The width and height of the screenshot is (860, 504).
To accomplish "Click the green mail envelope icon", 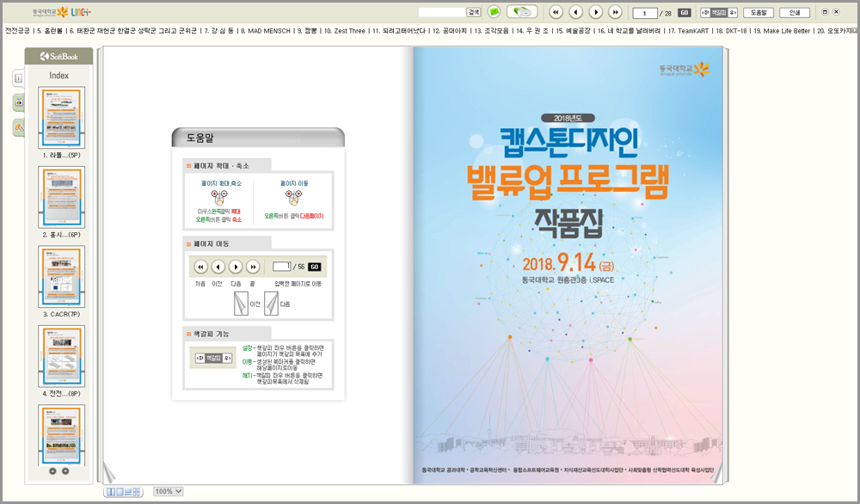I will [x=494, y=12].
